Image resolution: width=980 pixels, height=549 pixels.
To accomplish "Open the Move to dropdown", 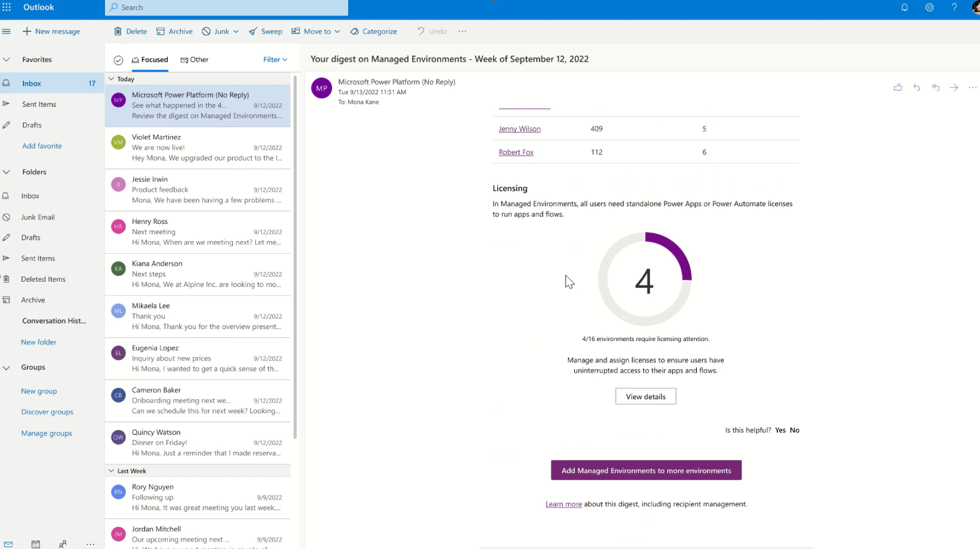I will [x=316, y=31].
